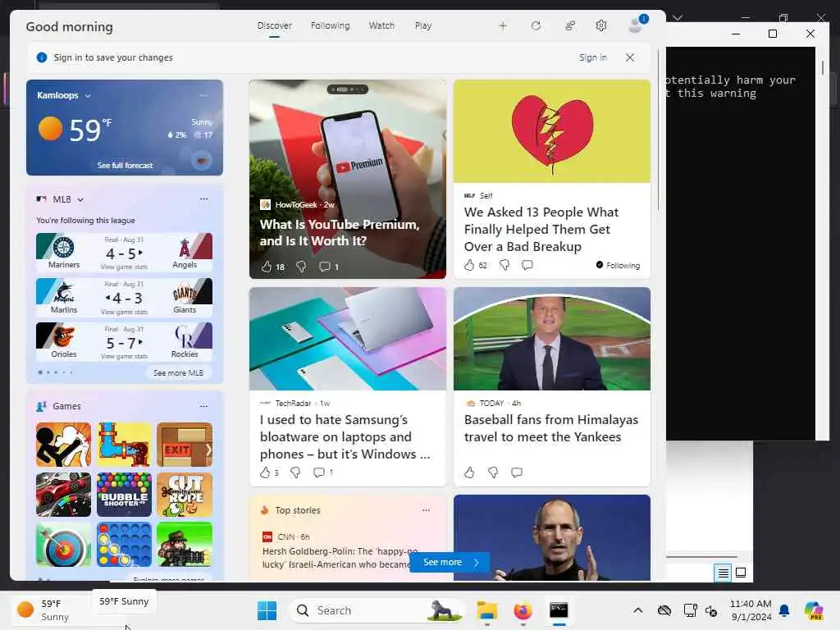Click the Sign in link
Viewport: 840px width, 630px height.
point(593,57)
